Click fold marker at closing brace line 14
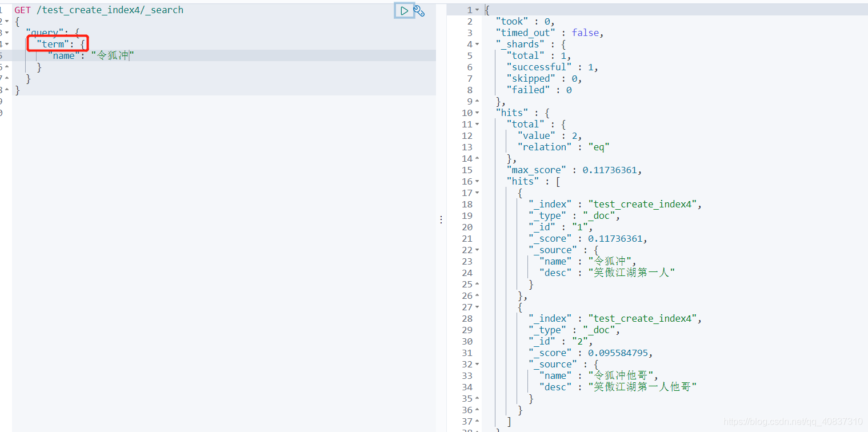 click(477, 158)
